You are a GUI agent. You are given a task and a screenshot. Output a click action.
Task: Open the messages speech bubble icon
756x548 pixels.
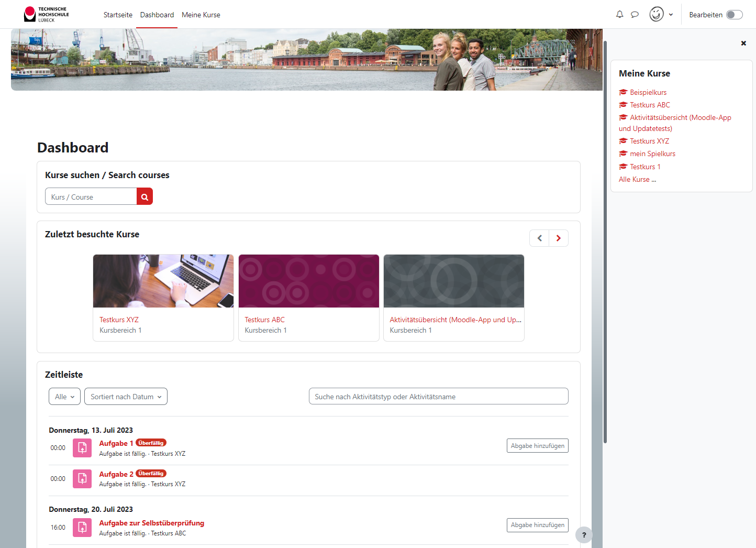tap(635, 15)
